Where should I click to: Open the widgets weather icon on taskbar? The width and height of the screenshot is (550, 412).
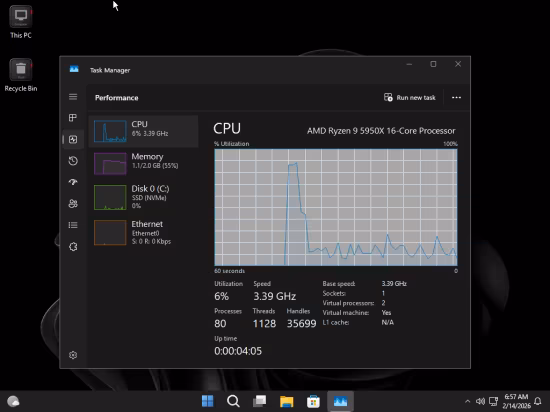pos(13,401)
